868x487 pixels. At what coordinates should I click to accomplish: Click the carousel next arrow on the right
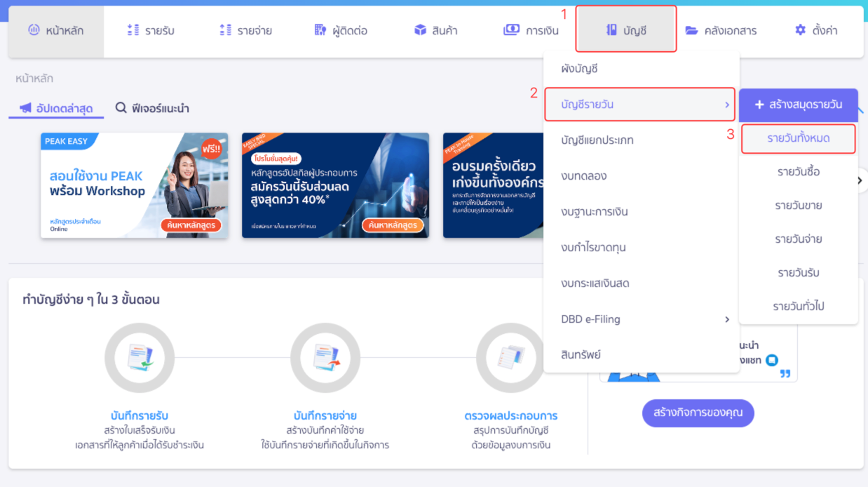[x=860, y=180]
